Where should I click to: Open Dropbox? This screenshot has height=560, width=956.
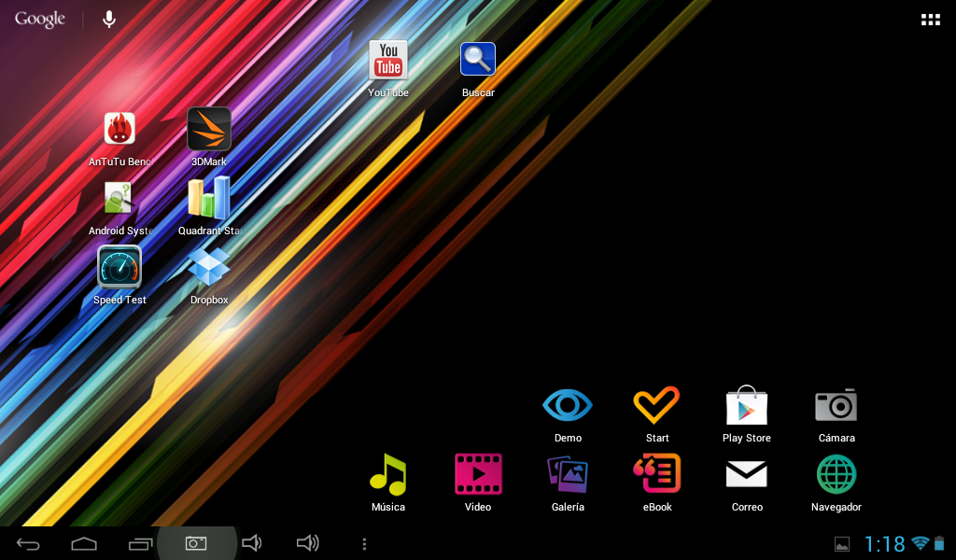[x=209, y=269]
